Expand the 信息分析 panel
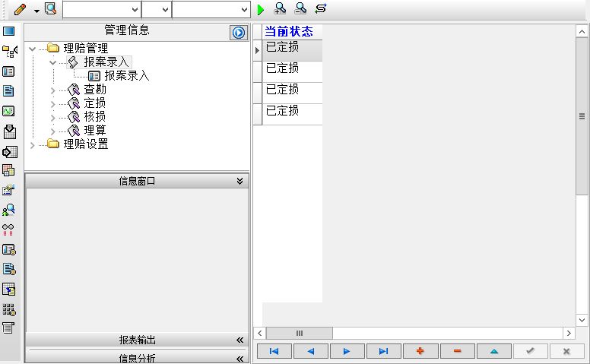Viewport: 590px width, 364px height. (x=240, y=359)
